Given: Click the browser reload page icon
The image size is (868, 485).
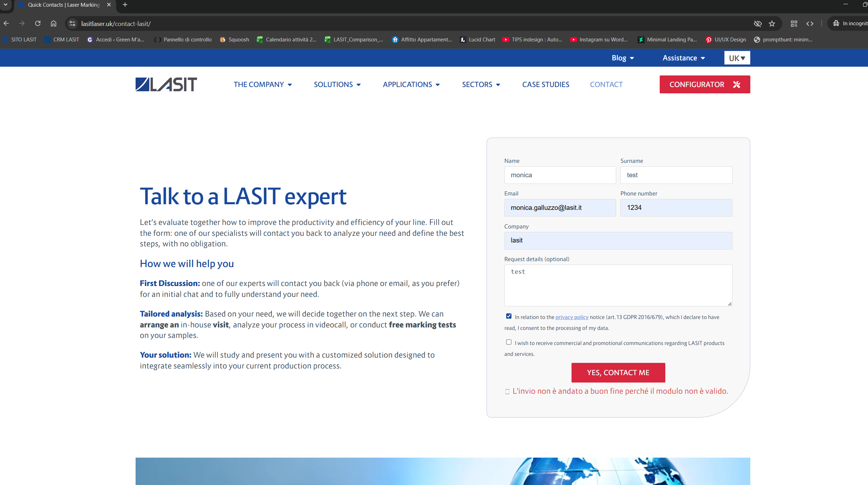Looking at the screenshot, I should coord(38,24).
